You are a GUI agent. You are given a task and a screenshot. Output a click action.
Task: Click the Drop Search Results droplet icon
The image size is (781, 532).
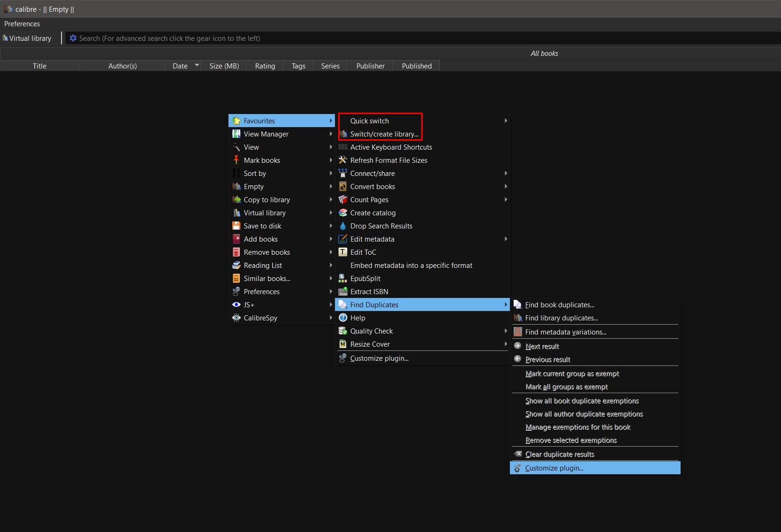[x=343, y=226]
